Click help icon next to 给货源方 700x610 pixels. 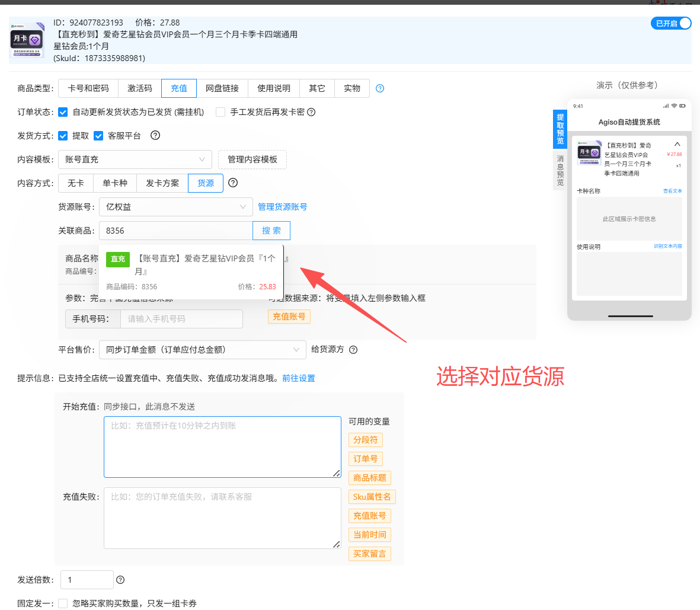[x=353, y=350]
